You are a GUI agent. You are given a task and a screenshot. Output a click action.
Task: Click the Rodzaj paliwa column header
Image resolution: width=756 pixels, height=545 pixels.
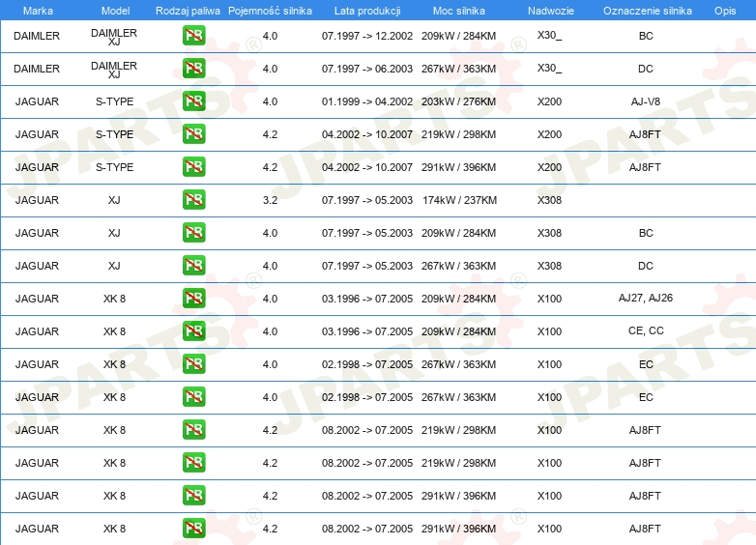188,11
